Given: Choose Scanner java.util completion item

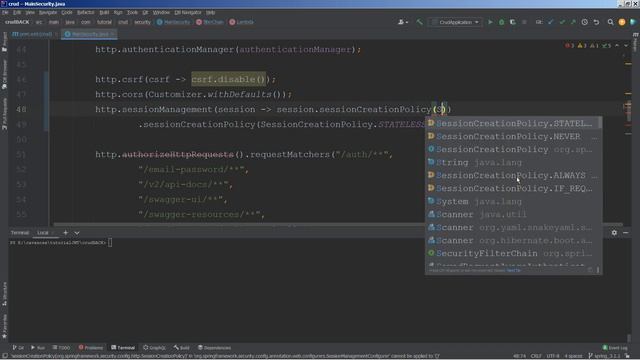Looking at the screenshot, I should (513, 214).
